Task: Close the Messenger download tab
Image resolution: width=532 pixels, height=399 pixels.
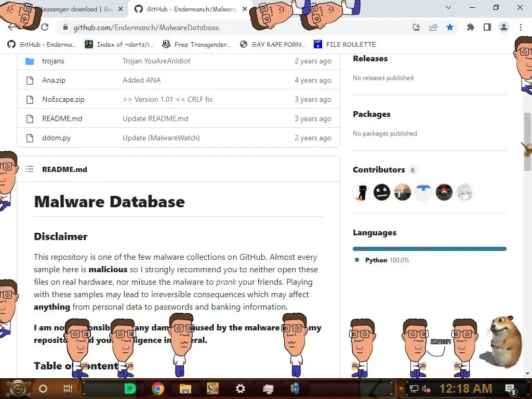Action: 121,9
